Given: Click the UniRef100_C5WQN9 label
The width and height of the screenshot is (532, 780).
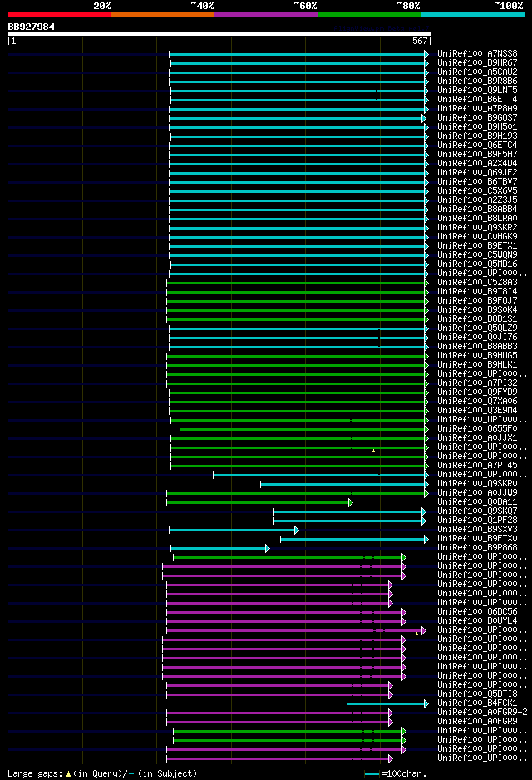Looking at the screenshot, I should pyautogui.click(x=477, y=254).
